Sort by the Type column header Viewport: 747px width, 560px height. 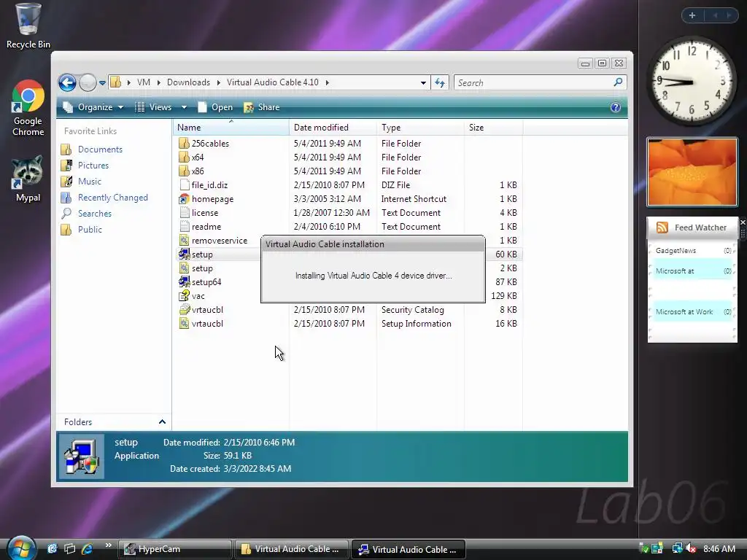click(x=420, y=127)
